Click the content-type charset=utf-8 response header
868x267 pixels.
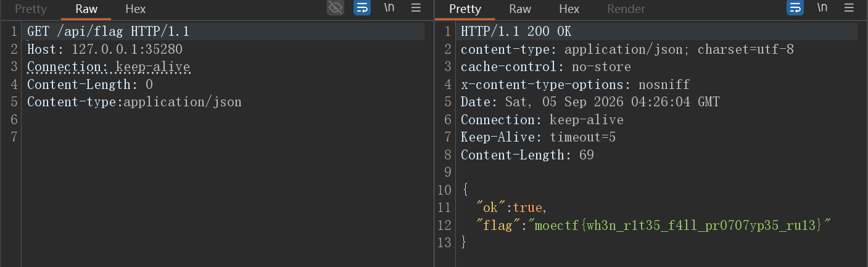pos(627,49)
